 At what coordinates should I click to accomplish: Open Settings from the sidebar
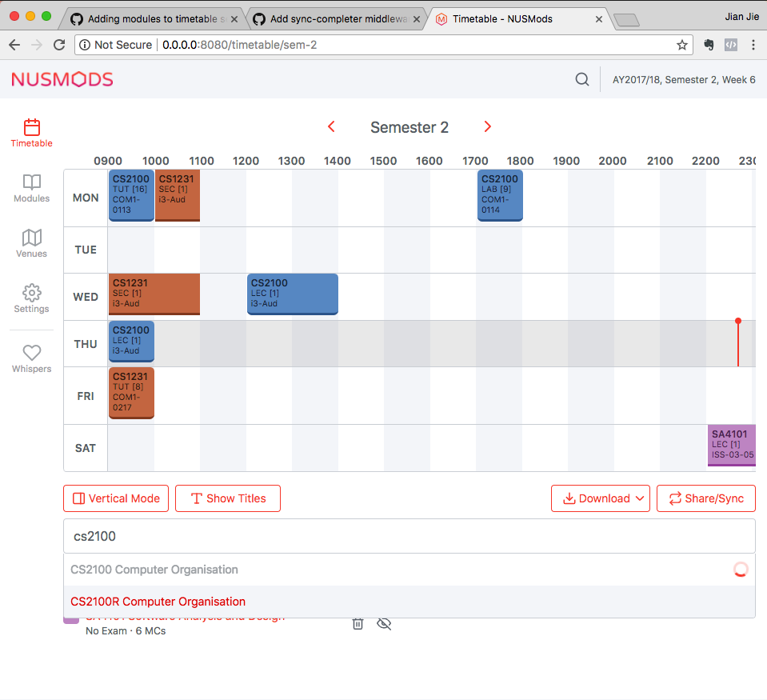31,299
